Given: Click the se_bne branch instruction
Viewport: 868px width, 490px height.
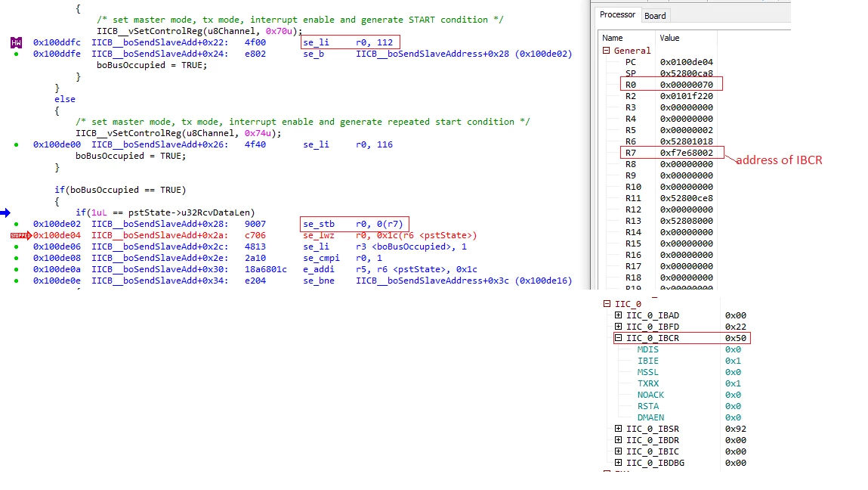Looking at the screenshot, I should (x=437, y=281).
